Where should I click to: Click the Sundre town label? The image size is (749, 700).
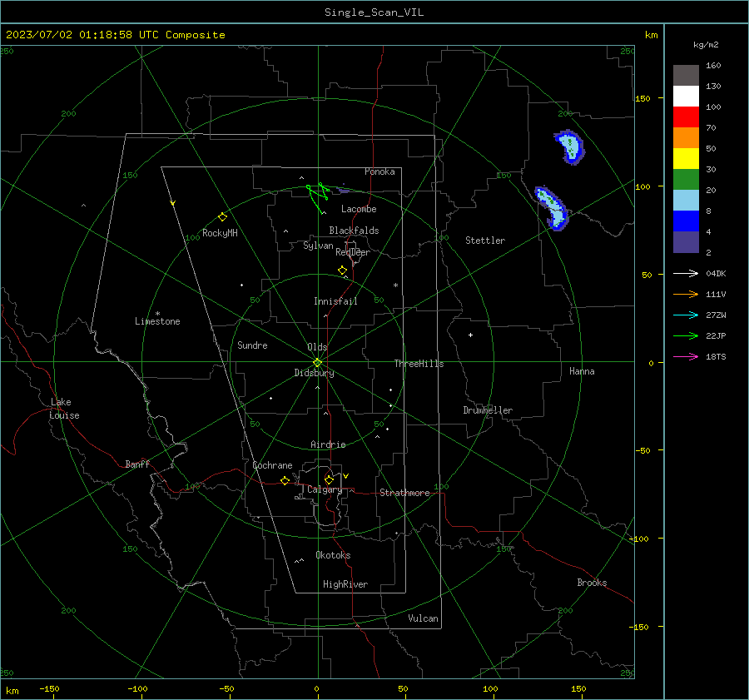252,345
